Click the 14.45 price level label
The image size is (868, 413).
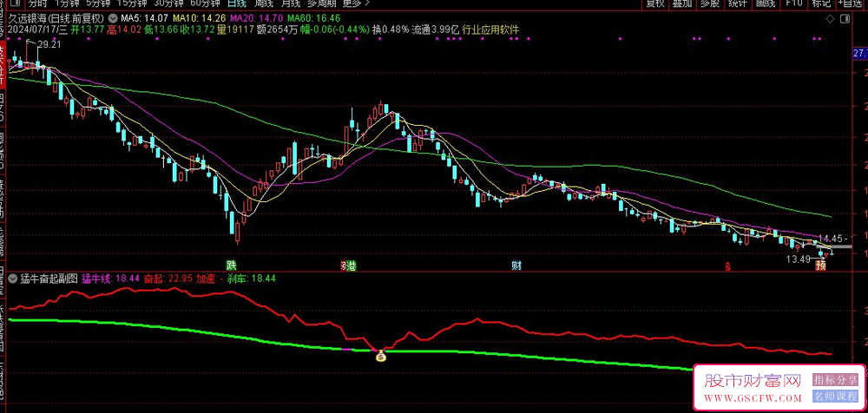pyautogui.click(x=832, y=239)
